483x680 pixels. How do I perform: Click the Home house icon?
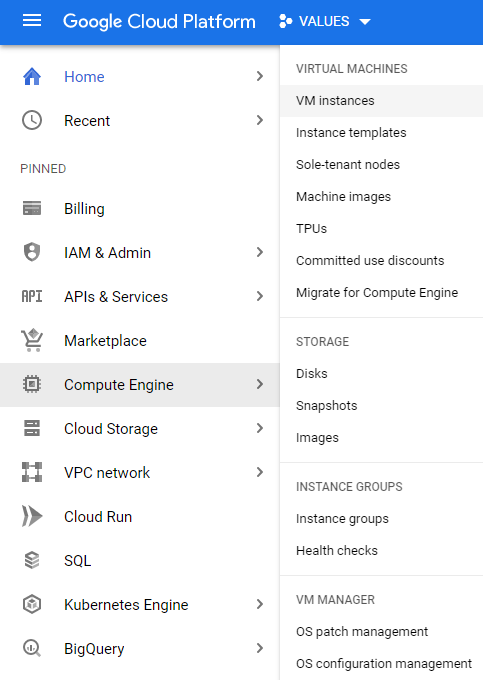(32, 76)
